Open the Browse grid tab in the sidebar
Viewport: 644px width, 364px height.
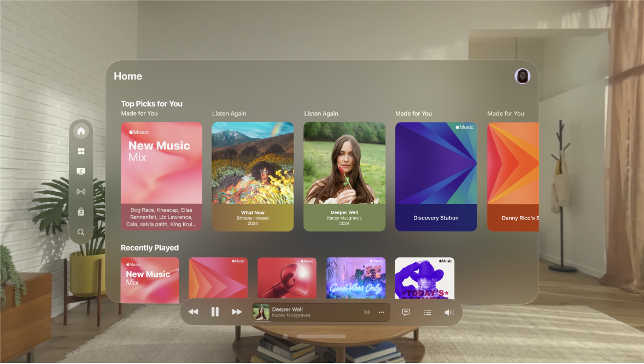[81, 152]
